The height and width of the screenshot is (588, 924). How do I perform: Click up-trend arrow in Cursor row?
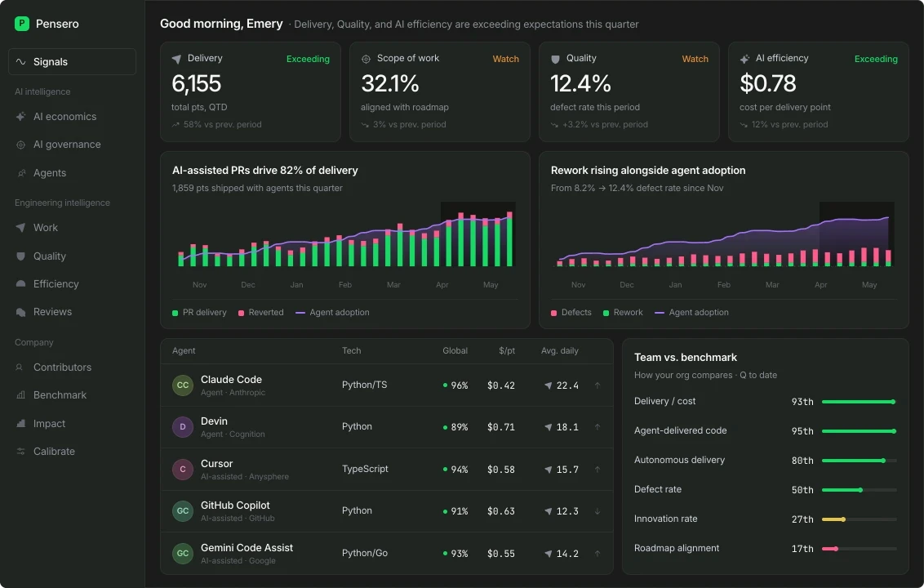[597, 470]
